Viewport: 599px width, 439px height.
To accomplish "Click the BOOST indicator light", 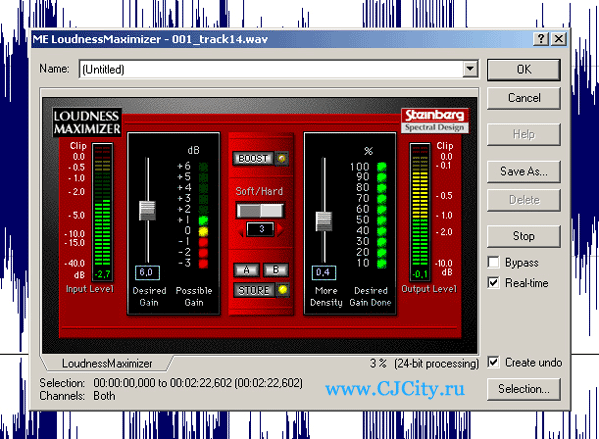I will tap(282, 158).
